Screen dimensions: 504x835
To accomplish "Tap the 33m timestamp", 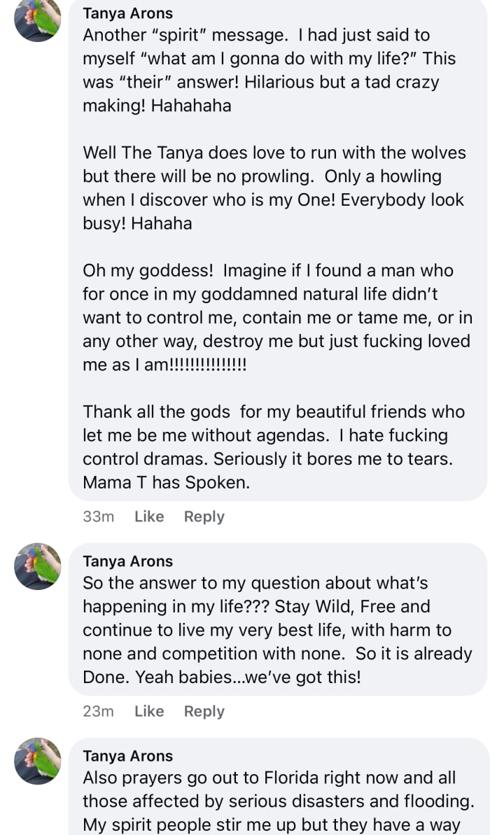I will pyautogui.click(x=98, y=517).
